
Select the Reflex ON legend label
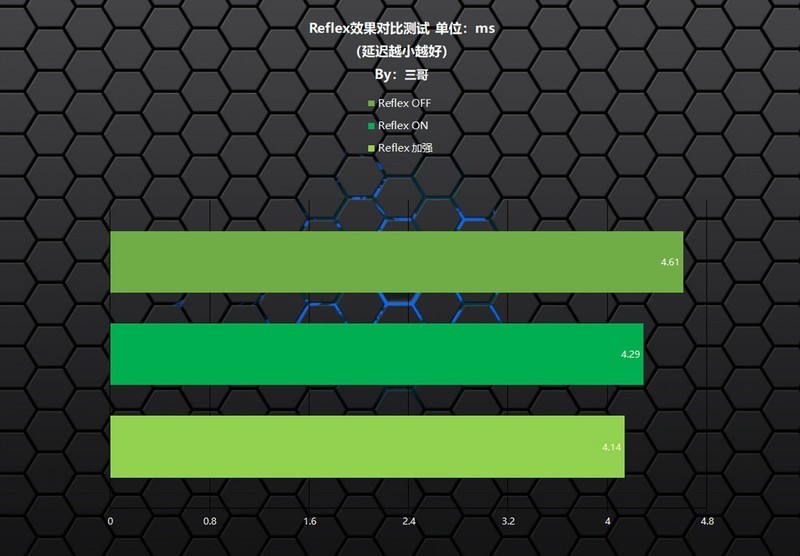coord(403,125)
